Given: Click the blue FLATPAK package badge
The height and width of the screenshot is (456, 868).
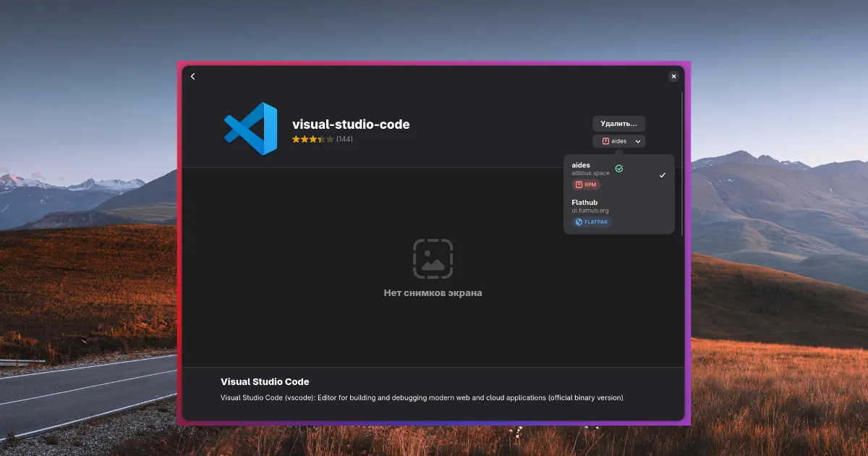Looking at the screenshot, I should click(592, 222).
